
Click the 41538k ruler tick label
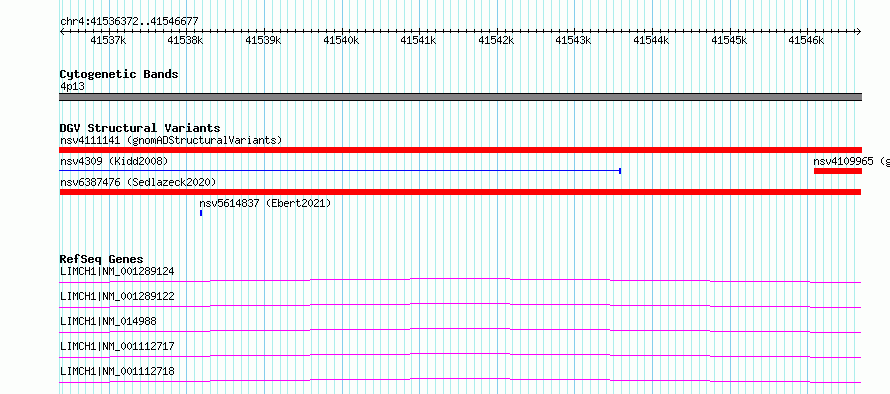pos(186,40)
